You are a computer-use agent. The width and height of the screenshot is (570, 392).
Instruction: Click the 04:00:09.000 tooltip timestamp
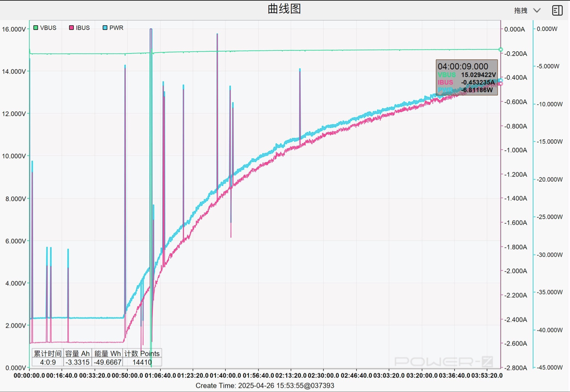point(463,66)
